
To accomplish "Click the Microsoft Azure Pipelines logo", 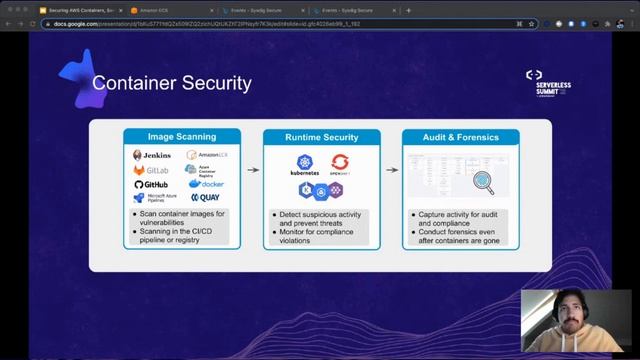I will point(155,198).
